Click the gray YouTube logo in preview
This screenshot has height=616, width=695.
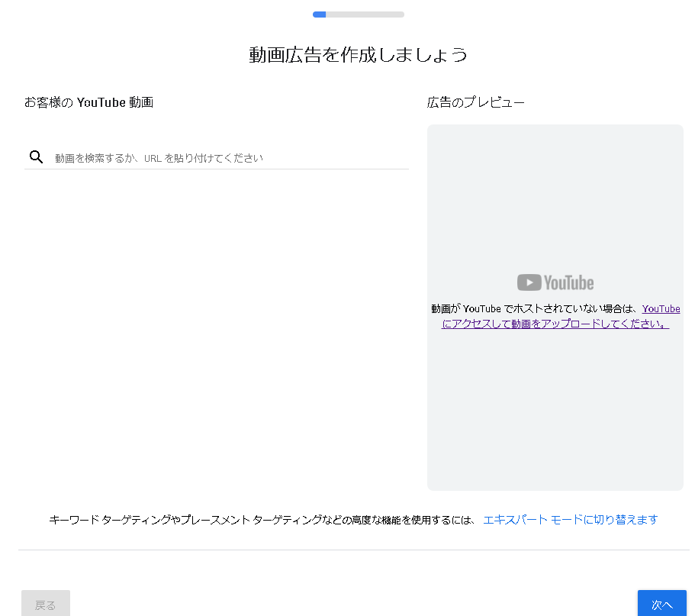point(555,282)
